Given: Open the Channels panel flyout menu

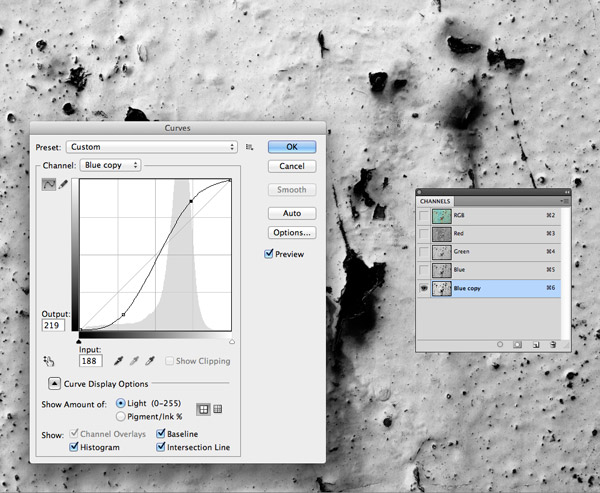Looking at the screenshot, I should point(565,201).
